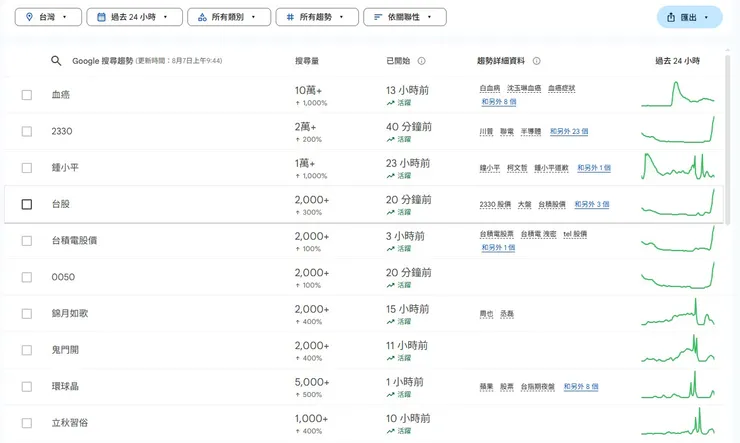Click the 40 分鐘前 start time

[409, 126]
